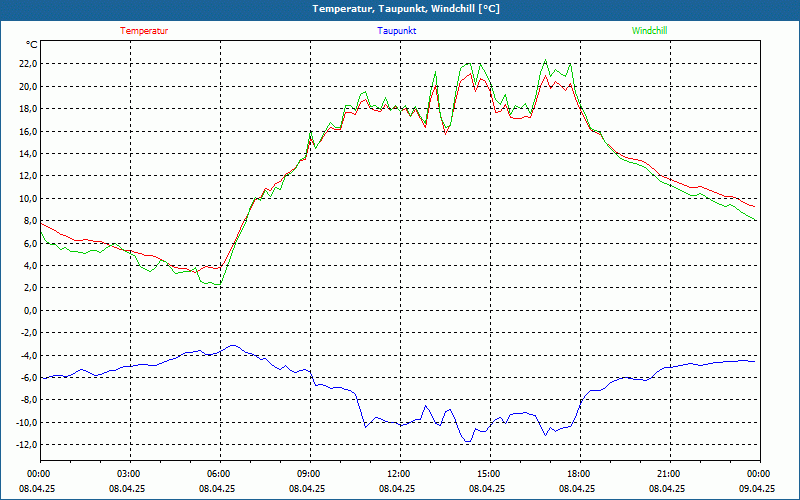This screenshot has width=800, height=500.
Task: Click the 00:00 label above 09.04.25
Action: click(x=760, y=474)
